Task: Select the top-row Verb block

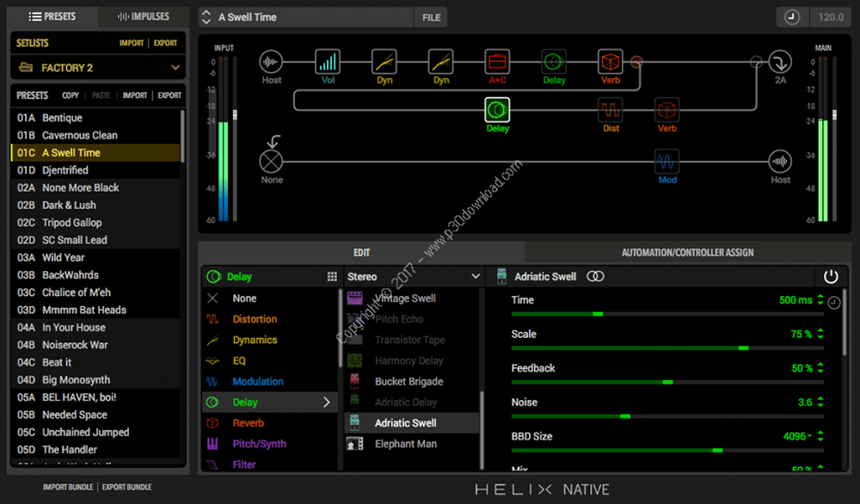Action: [x=611, y=62]
